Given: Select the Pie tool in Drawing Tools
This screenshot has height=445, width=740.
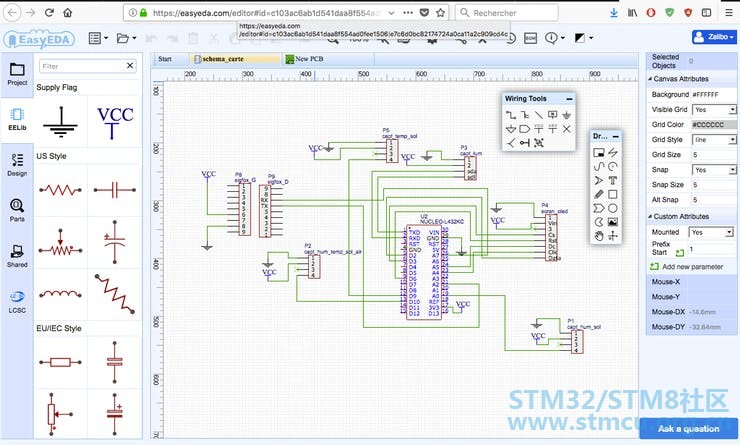Looking at the screenshot, I should (599, 222).
